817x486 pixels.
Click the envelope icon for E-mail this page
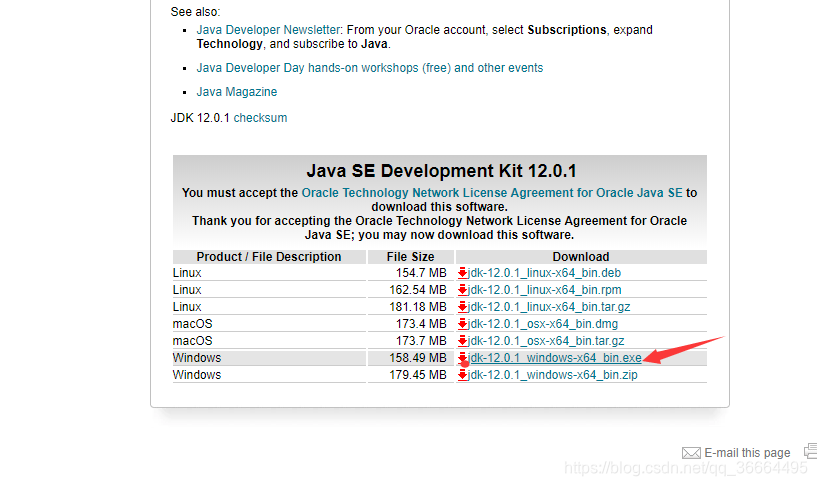pyautogui.click(x=691, y=453)
